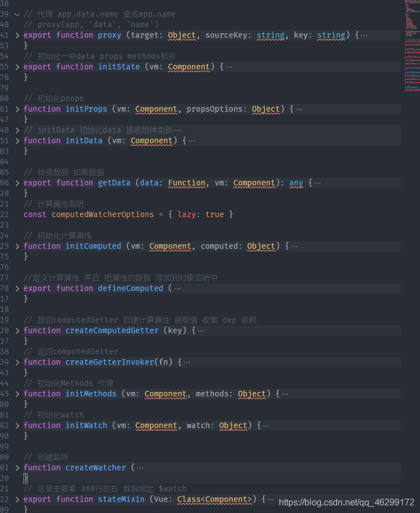Expand the folded initData comment block

tap(17, 130)
